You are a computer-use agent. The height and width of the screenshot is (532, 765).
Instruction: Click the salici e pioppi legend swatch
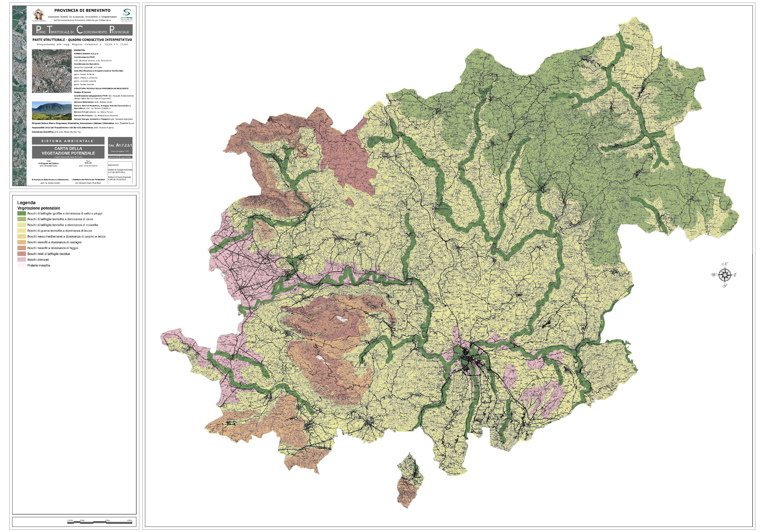pos(22,214)
